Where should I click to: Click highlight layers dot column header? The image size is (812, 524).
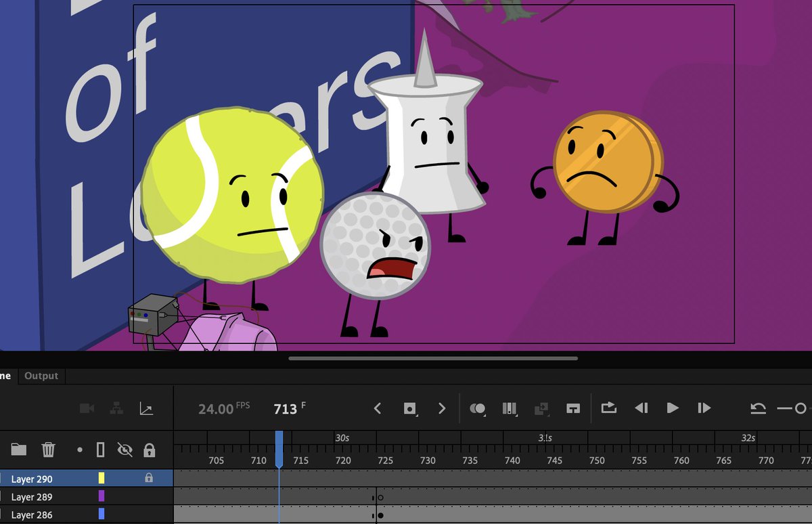click(x=80, y=450)
